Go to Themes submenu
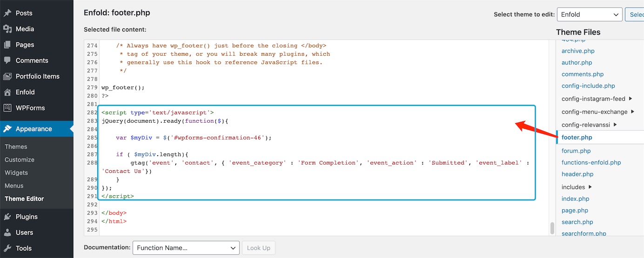This screenshot has width=644, height=258. [x=16, y=146]
